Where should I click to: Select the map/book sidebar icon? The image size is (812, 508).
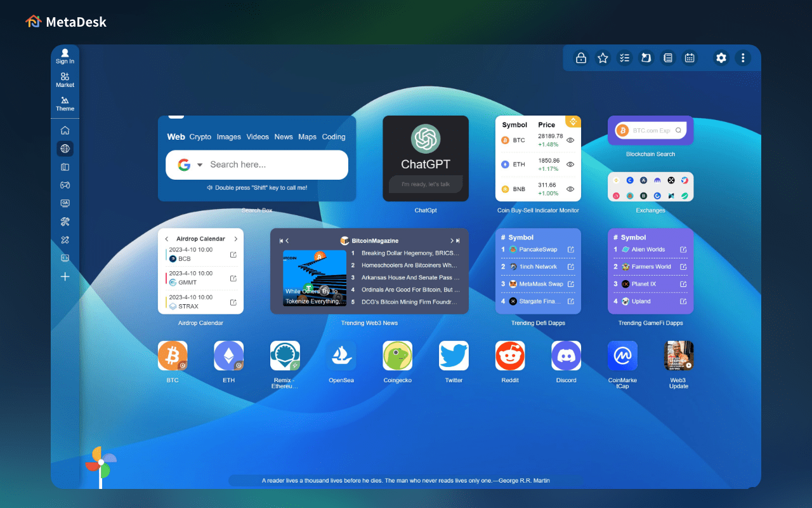click(65, 167)
